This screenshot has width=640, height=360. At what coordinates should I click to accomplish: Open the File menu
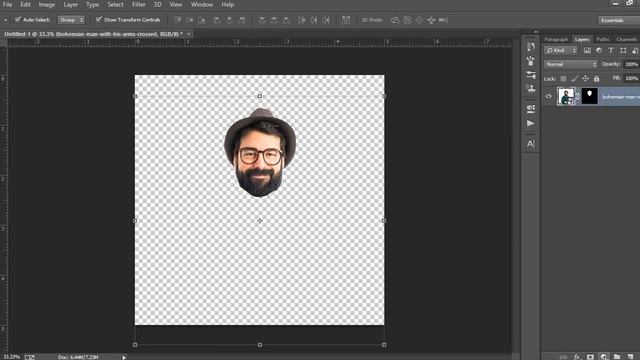pos(7,4)
